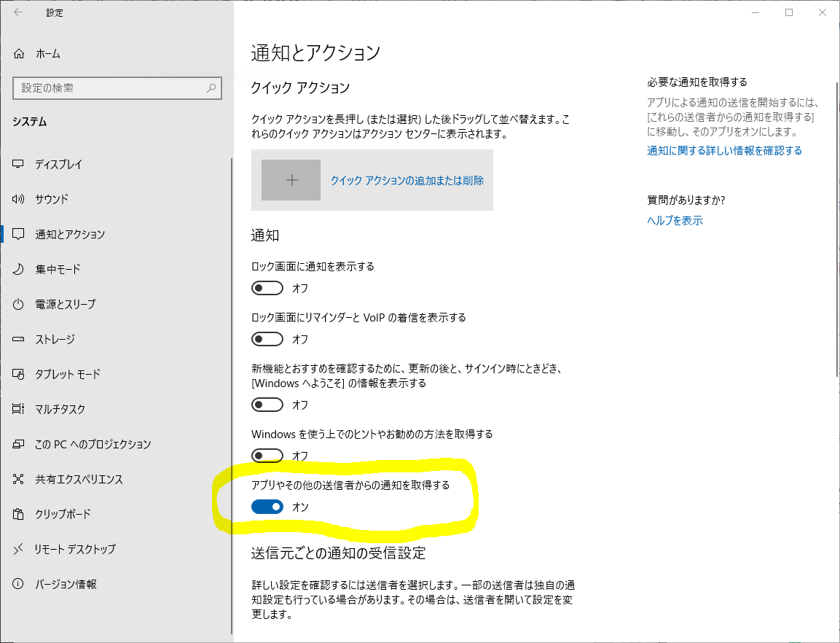Click the ストレージ drive icon
840x643 pixels.
point(18,339)
